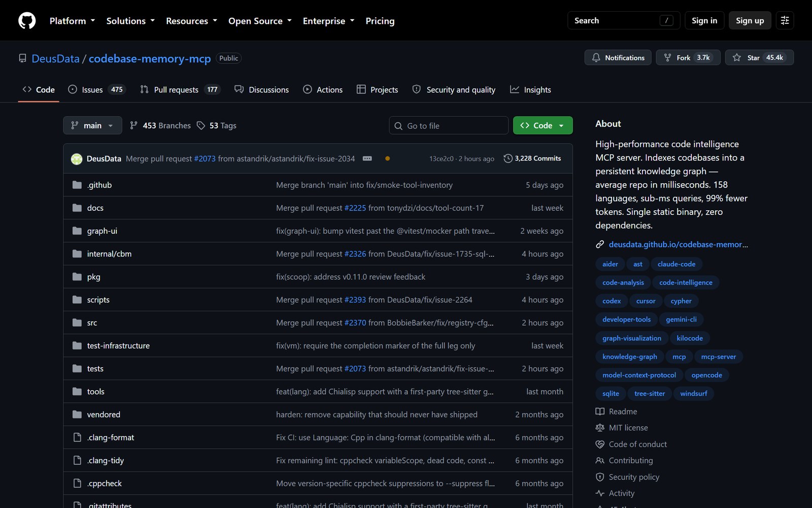Image resolution: width=812 pixels, height=508 pixels.
Task: Click the Search field in header
Action: 624,20
